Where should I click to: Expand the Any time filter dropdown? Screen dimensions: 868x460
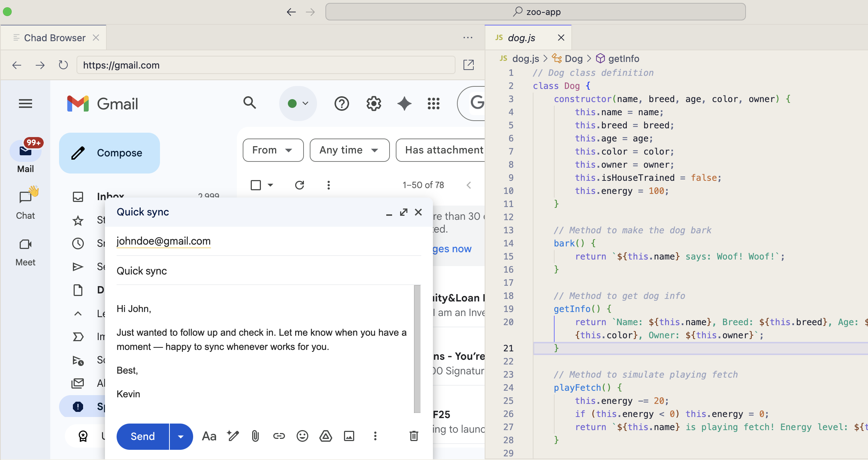[x=349, y=150]
